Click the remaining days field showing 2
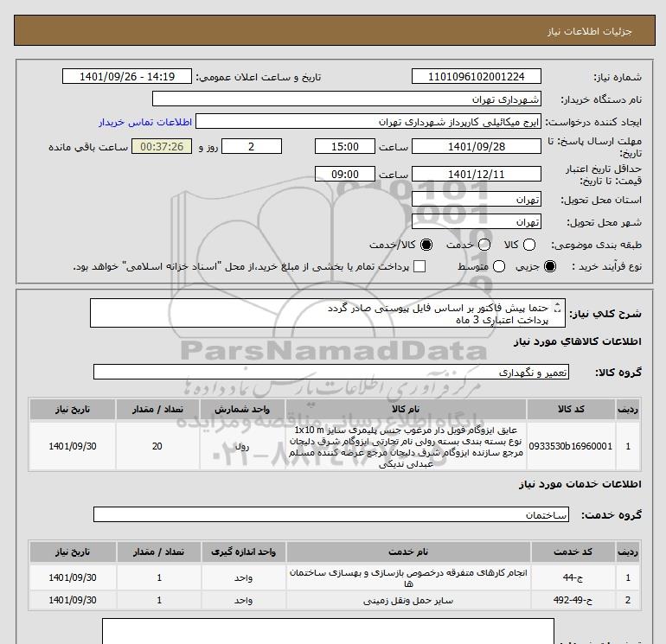 coord(252,146)
